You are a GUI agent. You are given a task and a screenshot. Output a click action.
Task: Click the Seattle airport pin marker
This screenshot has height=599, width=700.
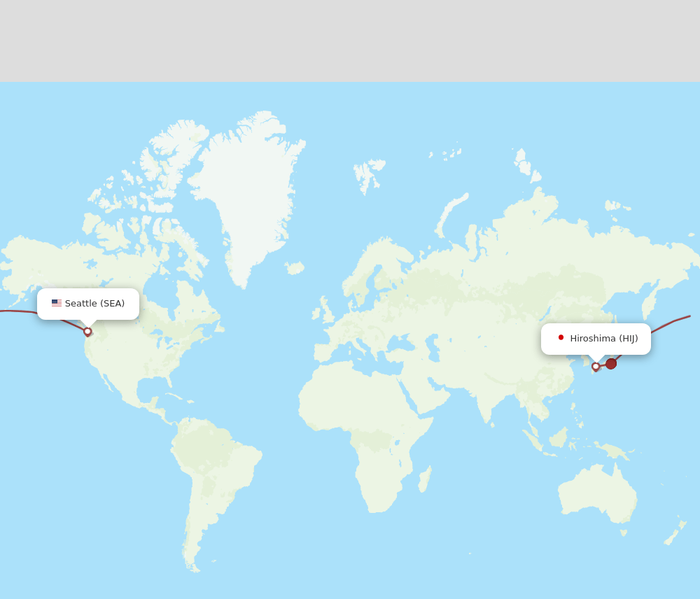tap(87, 332)
